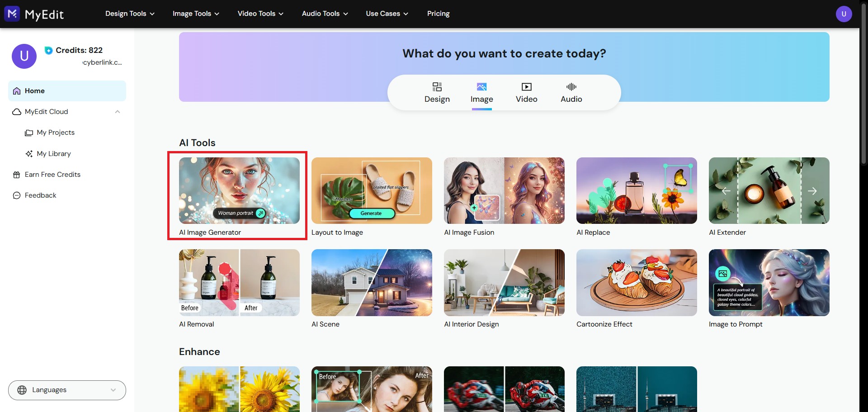The width and height of the screenshot is (868, 412).
Task: Open the AI Removal thumbnail
Action: (x=239, y=283)
